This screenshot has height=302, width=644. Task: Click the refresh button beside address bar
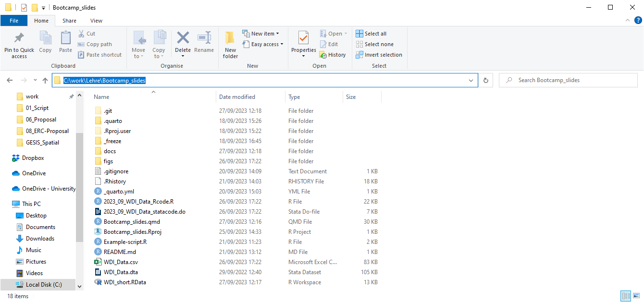tap(486, 81)
